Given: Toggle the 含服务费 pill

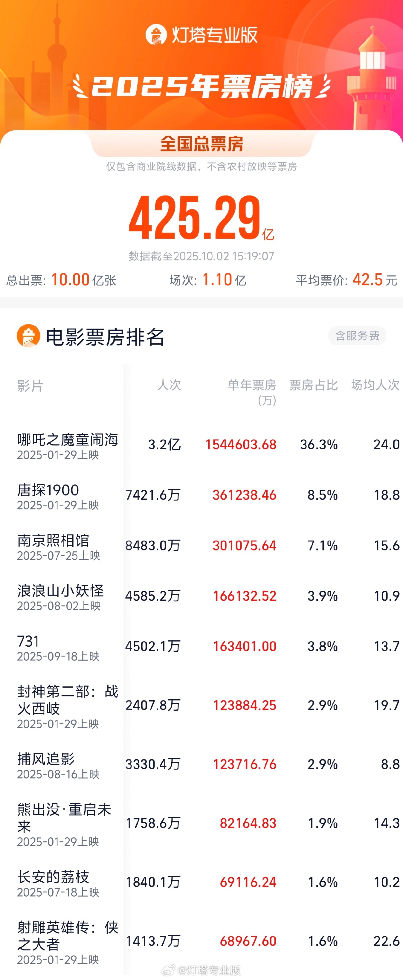Looking at the screenshot, I should [357, 335].
